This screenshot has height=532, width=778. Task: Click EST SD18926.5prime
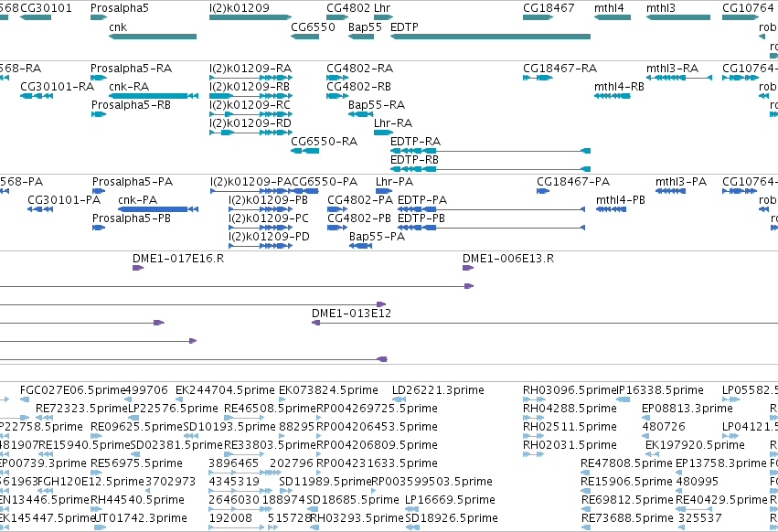tap(452, 518)
